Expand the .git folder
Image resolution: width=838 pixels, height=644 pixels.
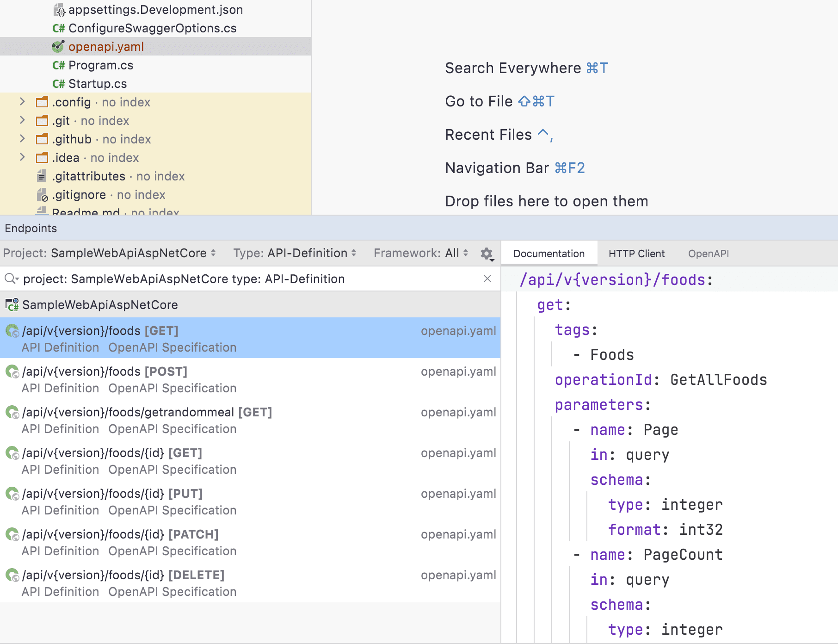(x=22, y=120)
